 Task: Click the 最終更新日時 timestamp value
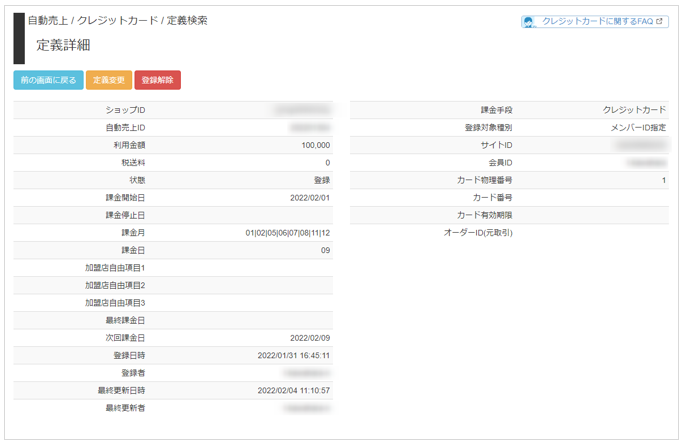(x=294, y=391)
